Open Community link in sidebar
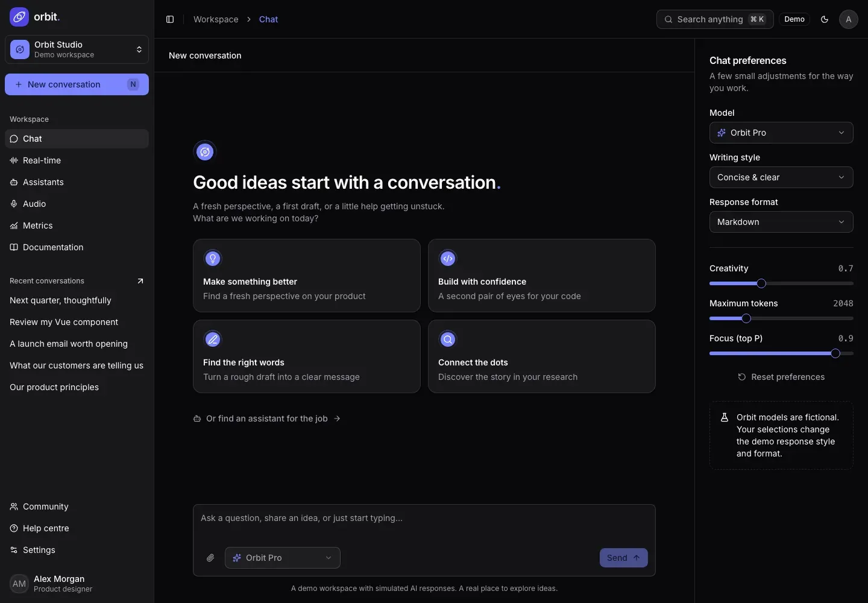 (77, 507)
